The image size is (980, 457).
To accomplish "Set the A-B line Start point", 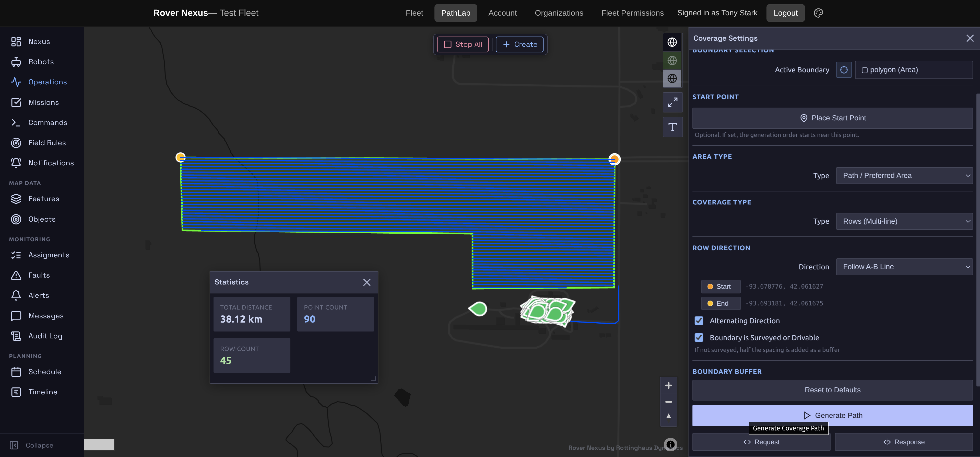I will point(721,287).
